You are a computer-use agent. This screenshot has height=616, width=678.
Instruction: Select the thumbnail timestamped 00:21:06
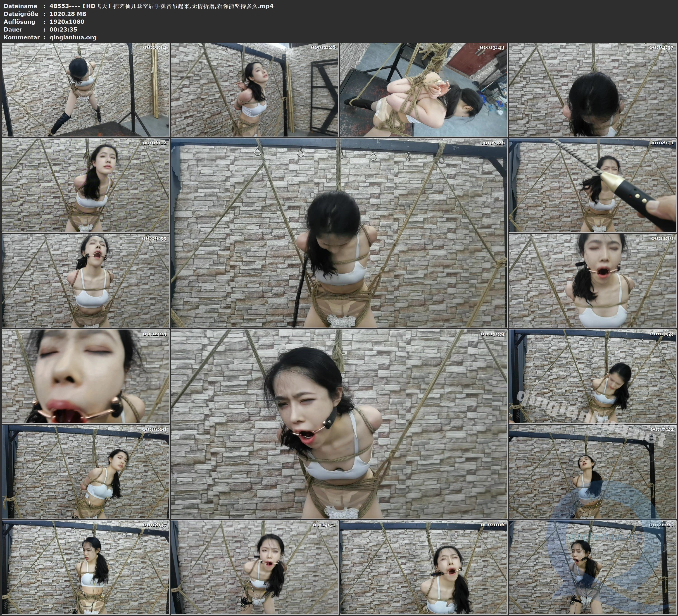coord(424,567)
